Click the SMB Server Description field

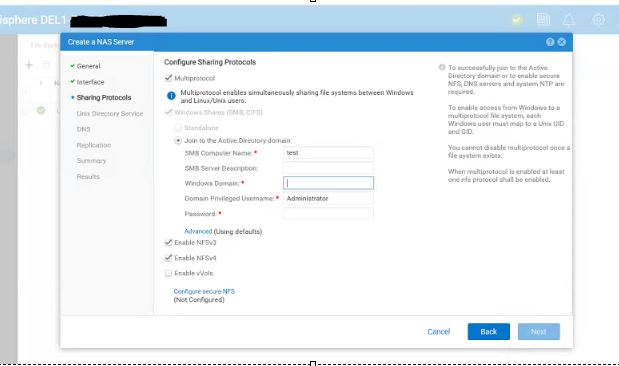pyautogui.click(x=328, y=168)
